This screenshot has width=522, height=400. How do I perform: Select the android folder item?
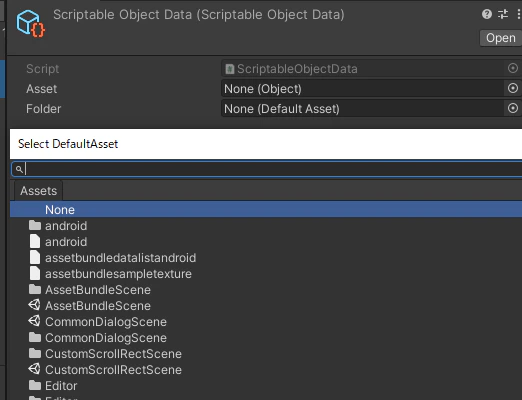pyautogui.click(x=58, y=226)
